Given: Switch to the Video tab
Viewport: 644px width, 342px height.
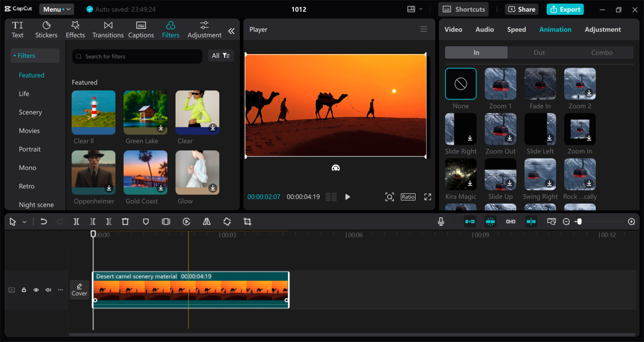Looking at the screenshot, I should pyautogui.click(x=453, y=30).
